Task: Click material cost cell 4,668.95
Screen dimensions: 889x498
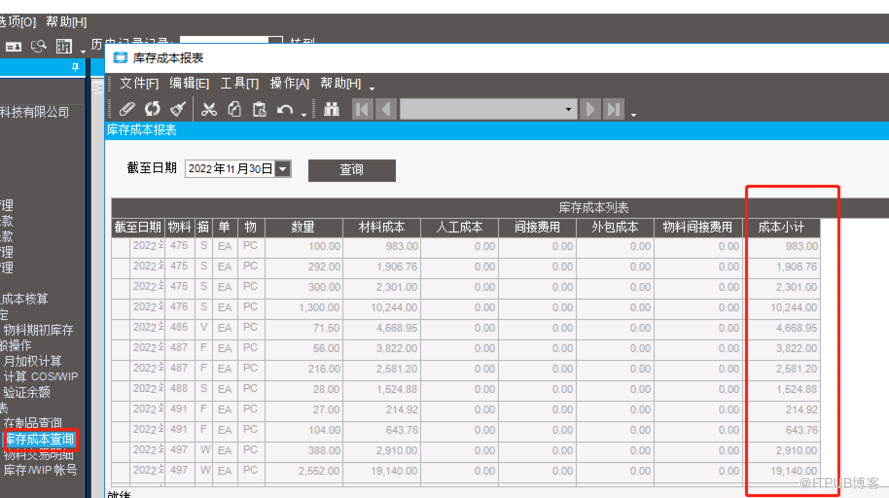Action: coord(382,328)
